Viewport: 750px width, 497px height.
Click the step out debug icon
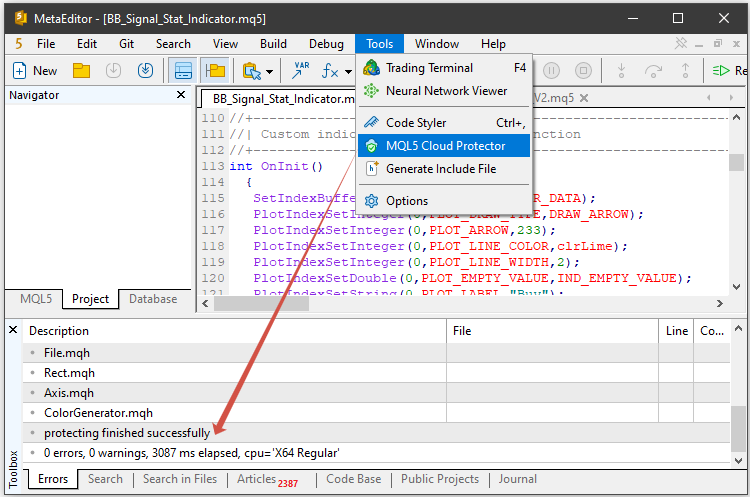tap(685, 71)
